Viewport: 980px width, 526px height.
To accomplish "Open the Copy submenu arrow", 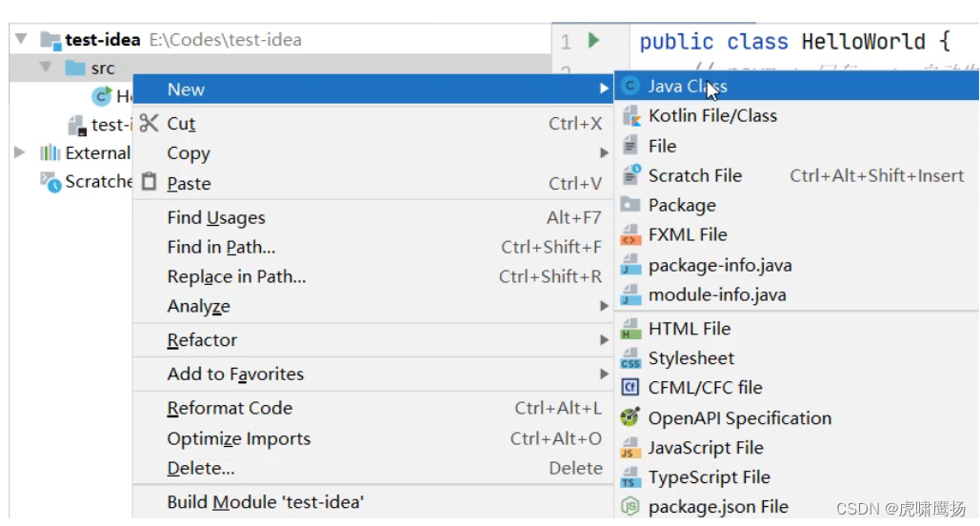I will point(604,152).
